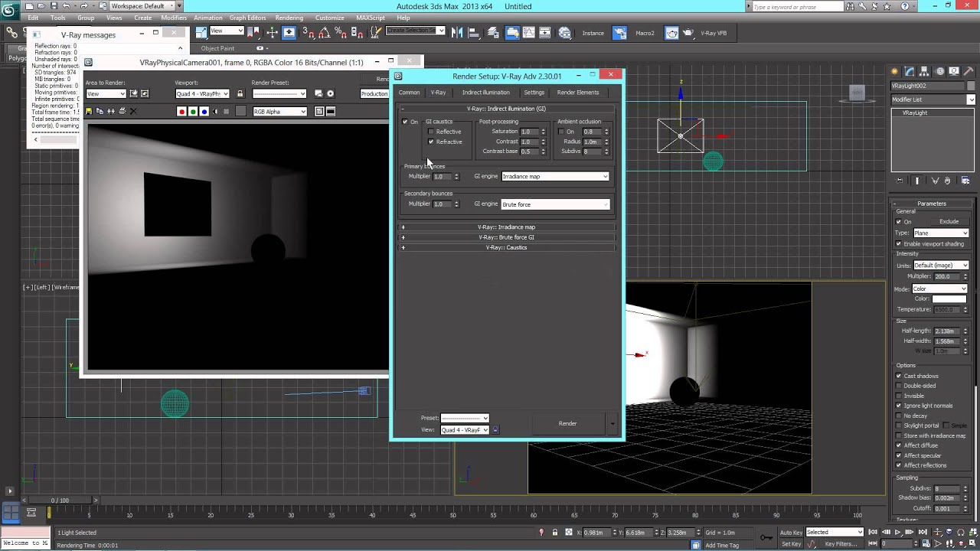Open the Display command panel tab
This screenshot has width=980, height=551.
[954, 71]
